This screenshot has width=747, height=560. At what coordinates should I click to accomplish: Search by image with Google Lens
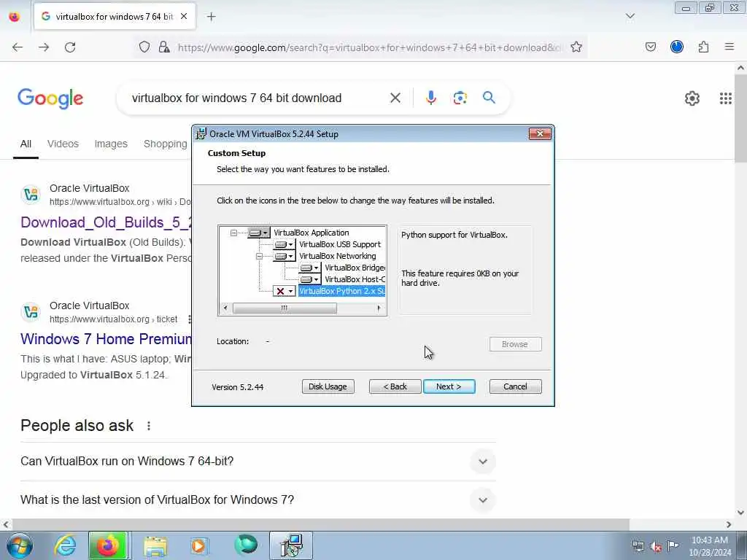(460, 98)
